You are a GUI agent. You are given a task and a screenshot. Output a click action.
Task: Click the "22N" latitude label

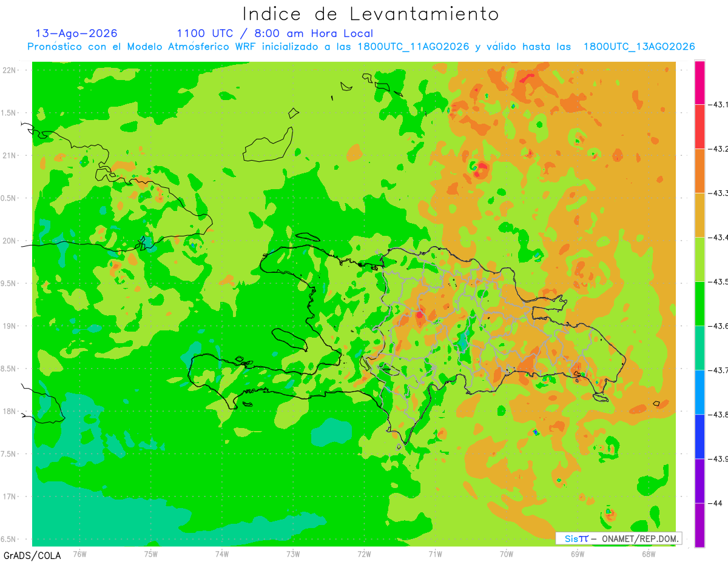pos(10,70)
